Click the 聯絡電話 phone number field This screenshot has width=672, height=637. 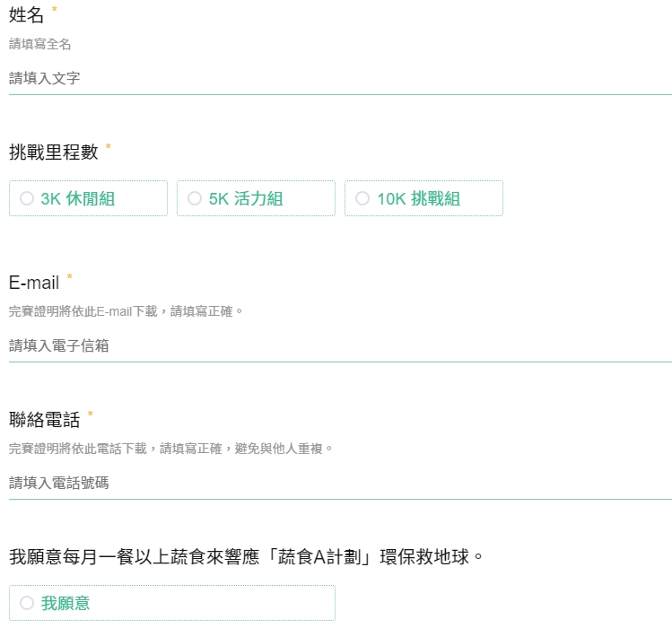339,484
